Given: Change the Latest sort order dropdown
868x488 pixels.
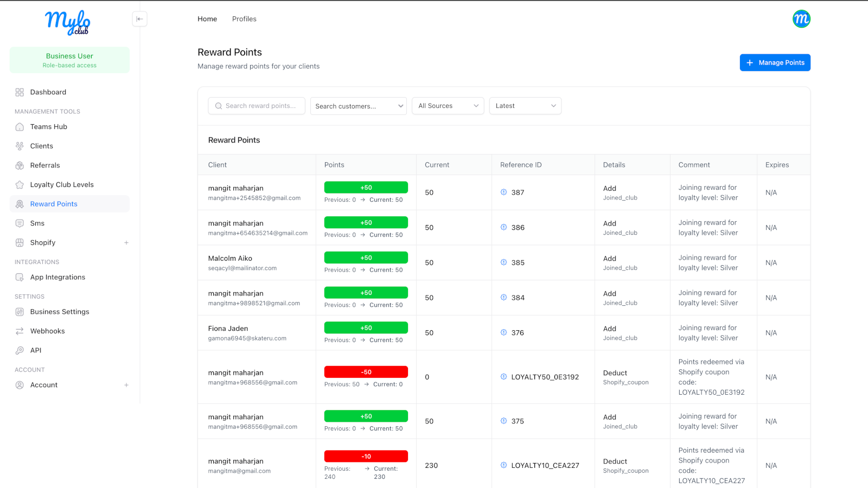Looking at the screenshot, I should [x=525, y=106].
